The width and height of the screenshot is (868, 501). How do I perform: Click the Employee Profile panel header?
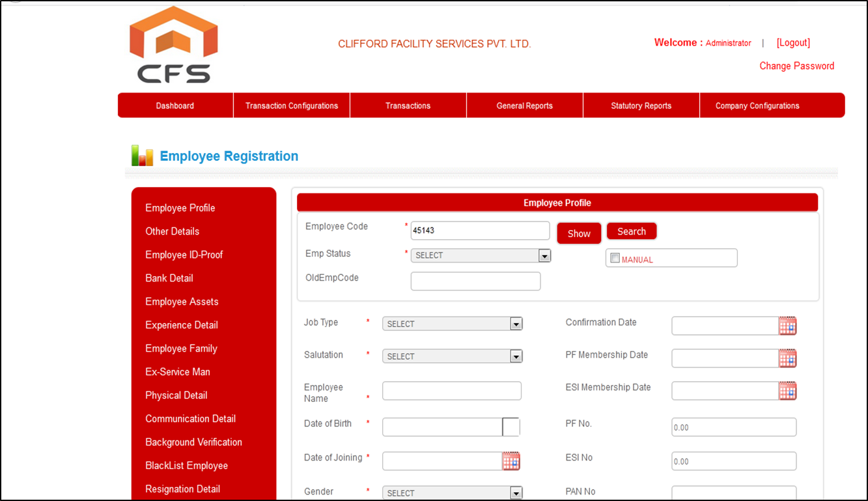click(x=557, y=203)
